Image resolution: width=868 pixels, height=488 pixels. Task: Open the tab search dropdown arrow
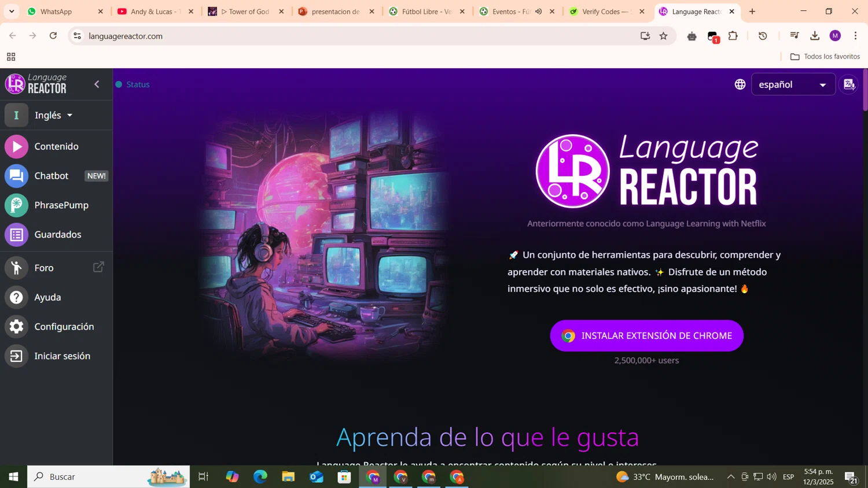click(x=12, y=12)
